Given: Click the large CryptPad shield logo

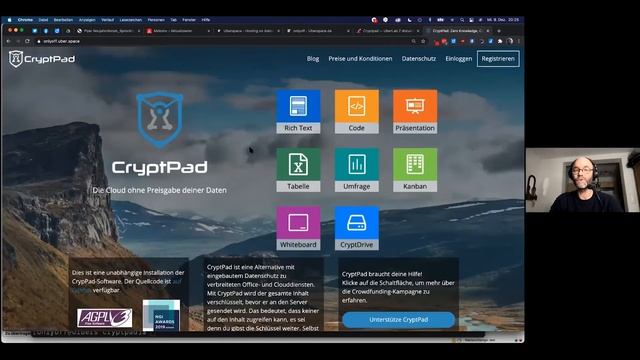Looking at the screenshot, I should coord(160,120).
